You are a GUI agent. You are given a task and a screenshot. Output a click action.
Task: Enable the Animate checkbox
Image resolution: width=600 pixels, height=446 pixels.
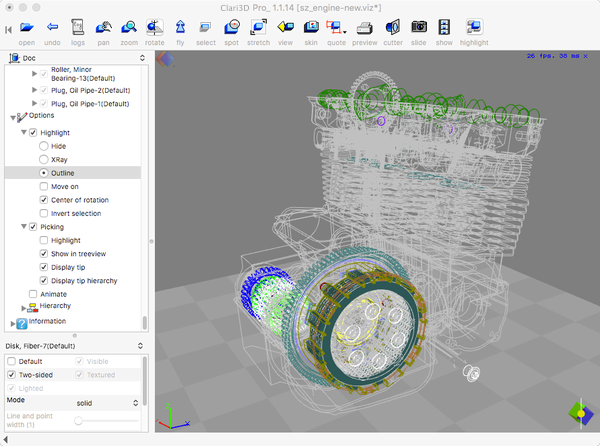pyautogui.click(x=33, y=294)
